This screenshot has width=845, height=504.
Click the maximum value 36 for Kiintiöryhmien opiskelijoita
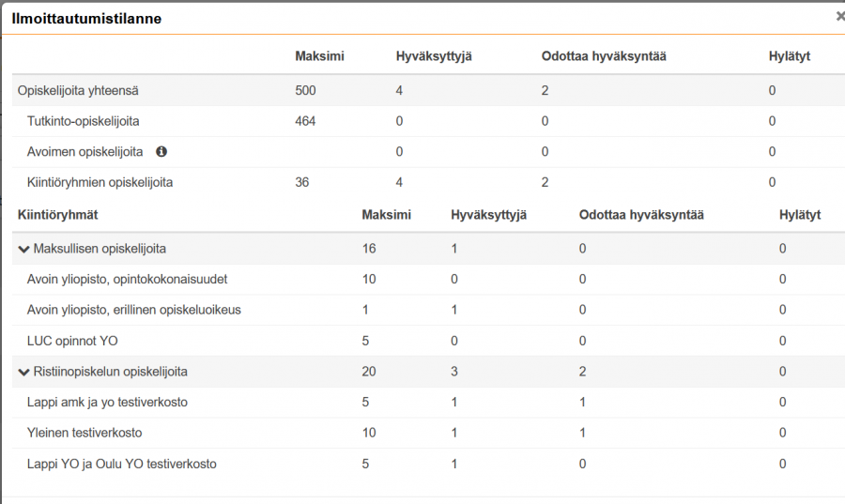pyautogui.click(x=302, y=182)
